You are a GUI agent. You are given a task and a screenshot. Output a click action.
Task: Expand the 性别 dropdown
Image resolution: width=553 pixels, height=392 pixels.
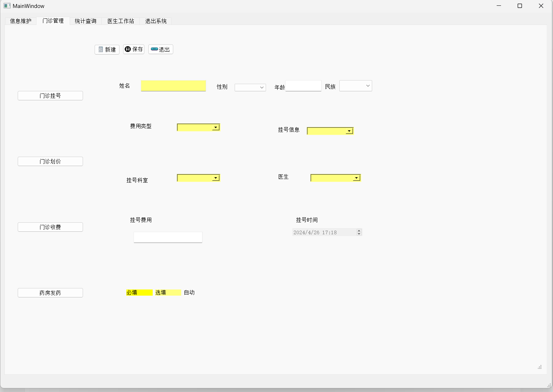pos(250,87)
